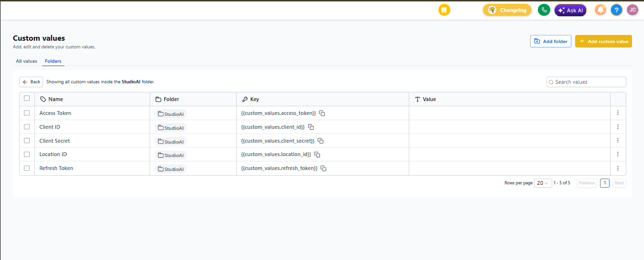Click the 1 - 5 of 5 count text
644x260 pixels.
[562, 183]
